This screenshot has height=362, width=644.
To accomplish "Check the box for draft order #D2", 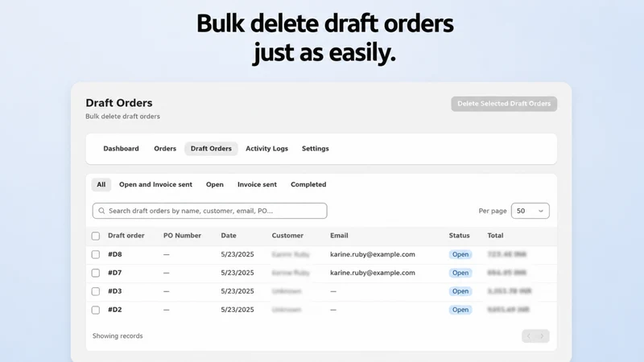I will pos(96,310).
